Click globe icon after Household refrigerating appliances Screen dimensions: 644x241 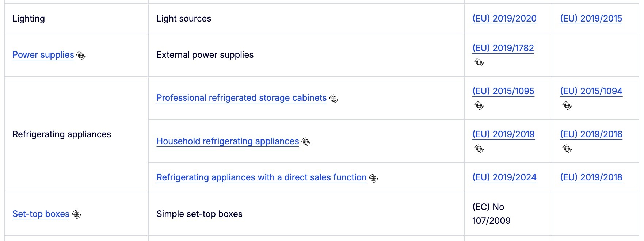306,142
